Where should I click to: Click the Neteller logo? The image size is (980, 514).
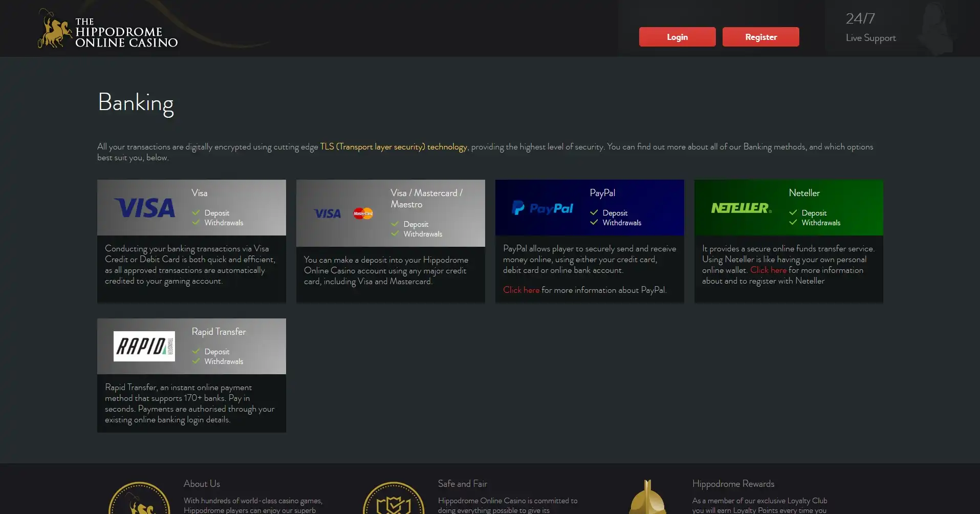[x=741, y=208]
